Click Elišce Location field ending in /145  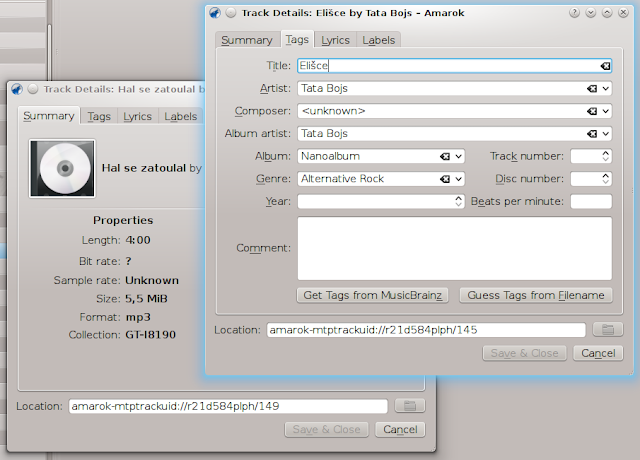click(426, 330)
